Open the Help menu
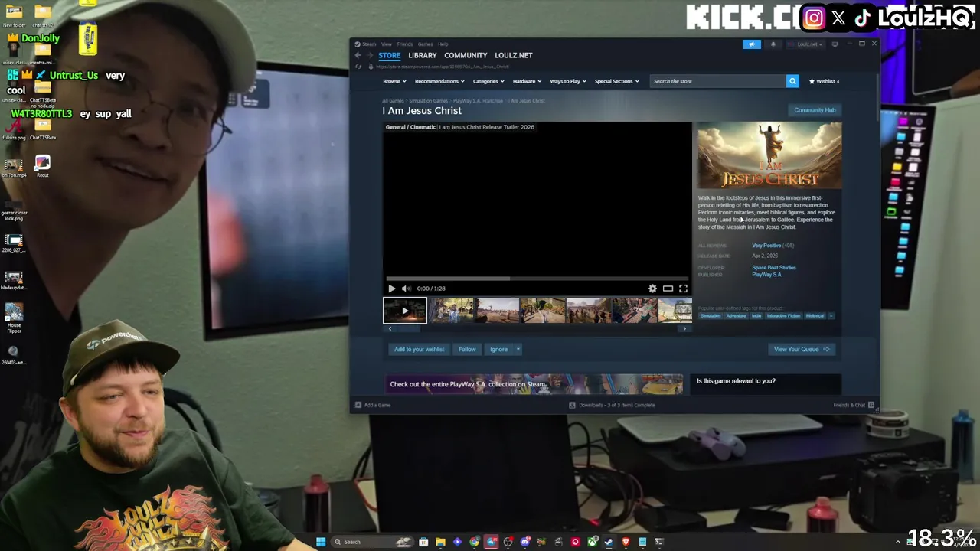This screenshot has height=551, width=980. tap(443, 44)
